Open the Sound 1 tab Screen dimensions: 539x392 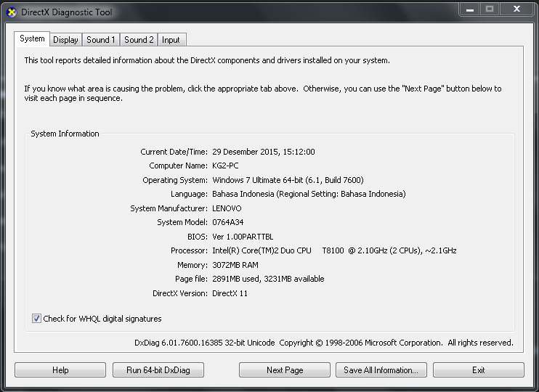point(101,40)
